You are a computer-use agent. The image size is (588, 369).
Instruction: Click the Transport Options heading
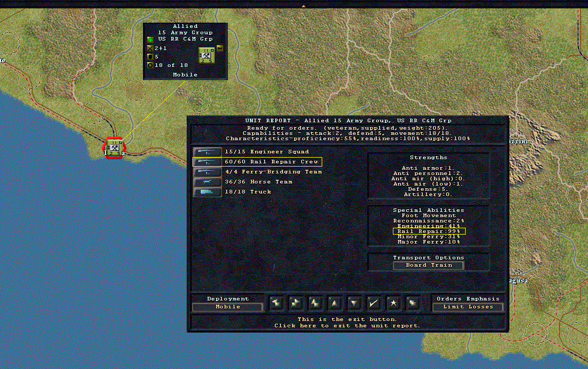click(429, 258)
